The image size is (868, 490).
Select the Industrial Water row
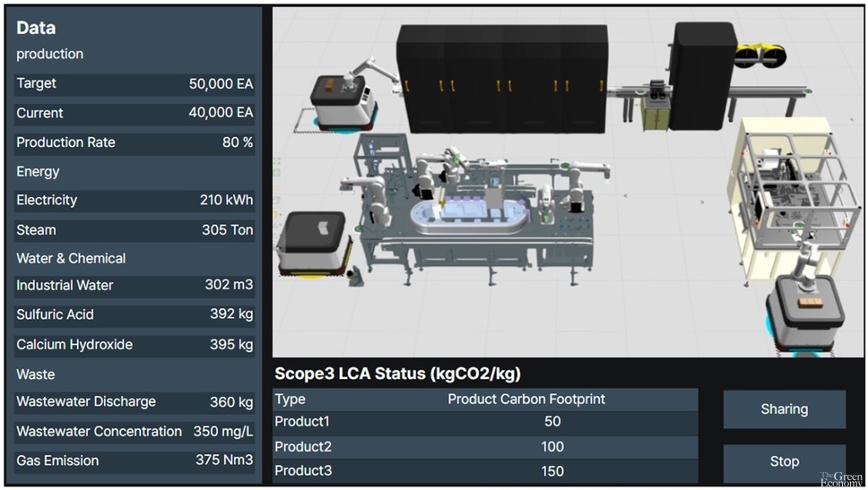point(135,286)
